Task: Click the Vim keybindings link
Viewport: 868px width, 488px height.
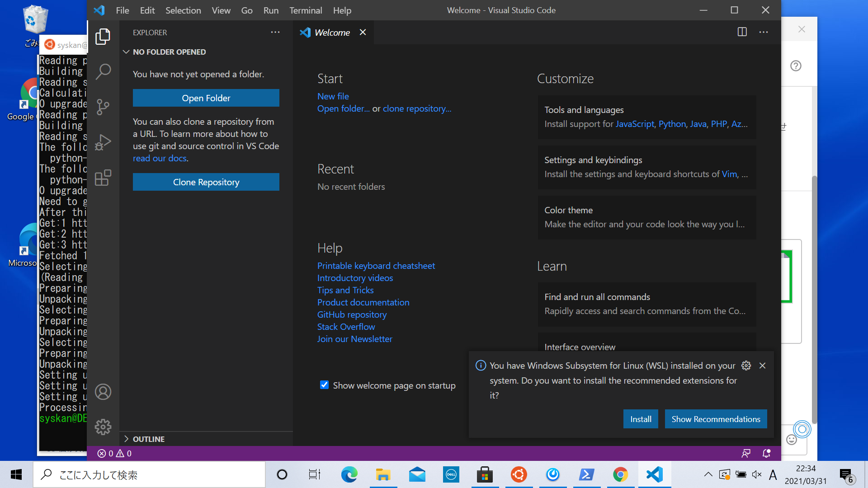Action: tap(729, 174)
